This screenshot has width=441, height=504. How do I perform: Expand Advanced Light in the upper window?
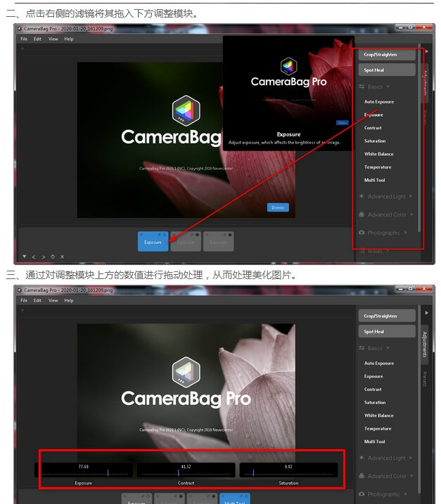411,196
